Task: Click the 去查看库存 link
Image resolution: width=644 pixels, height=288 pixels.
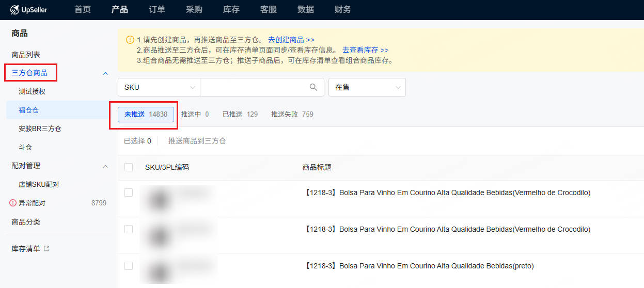Action: coord(365,50)
